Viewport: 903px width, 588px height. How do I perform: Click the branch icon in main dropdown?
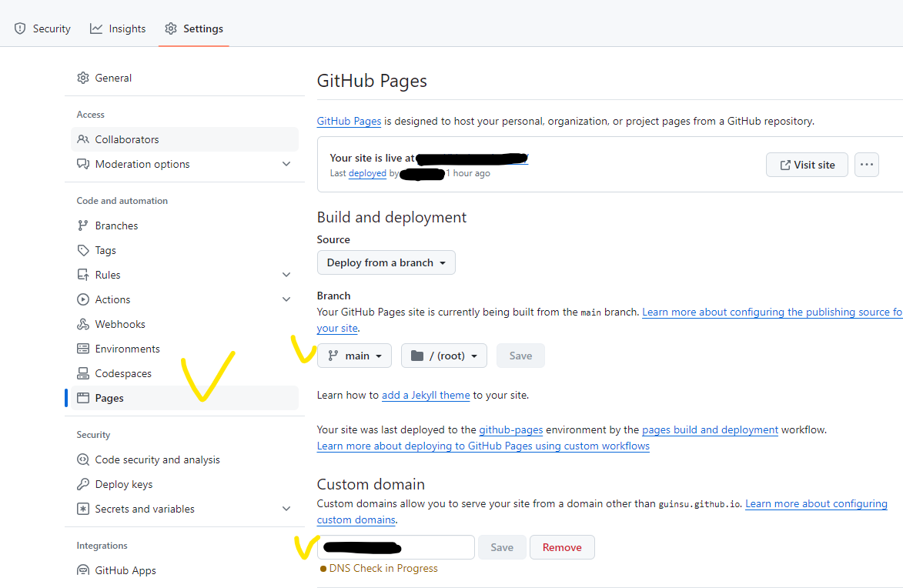click(x=333, y=356)
